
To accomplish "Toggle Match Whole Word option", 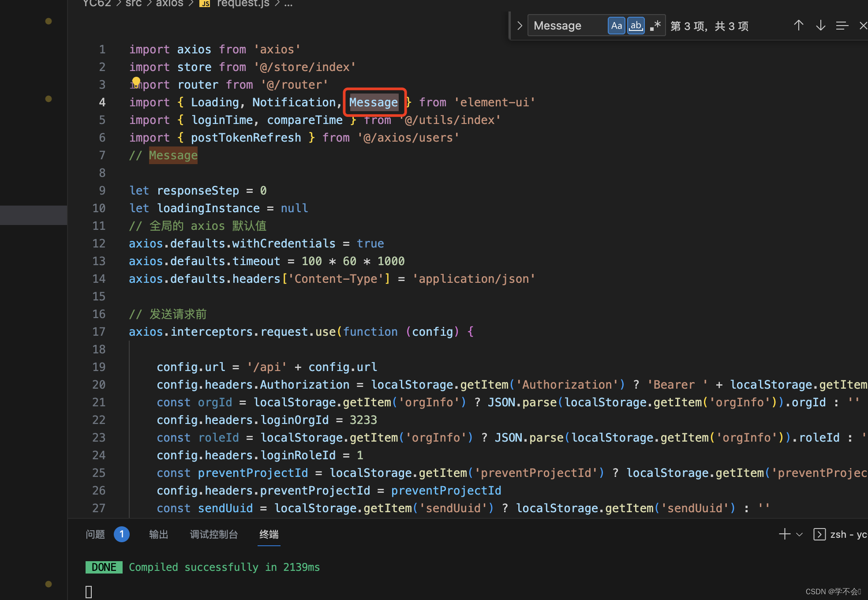I will 636,26.
